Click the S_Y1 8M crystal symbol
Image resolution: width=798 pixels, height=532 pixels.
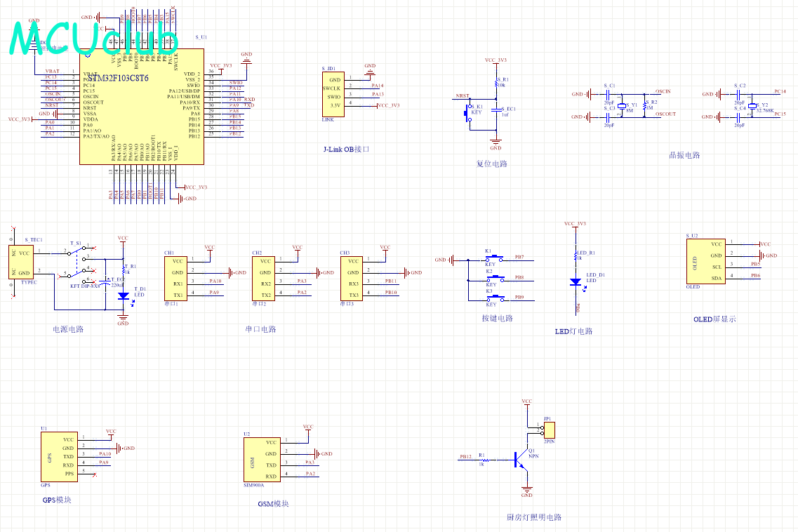pos(621,106)
